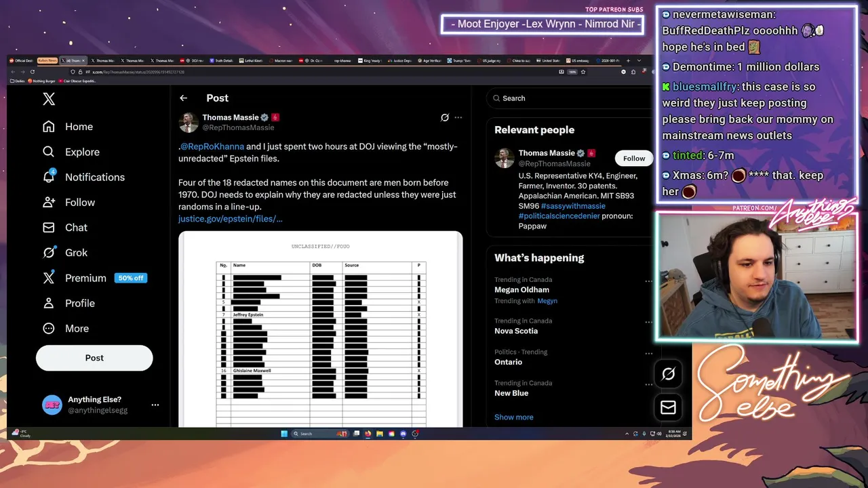Open the Nova Scotia trend
This screenshot has width=868, height=488.
pos(516,331)
